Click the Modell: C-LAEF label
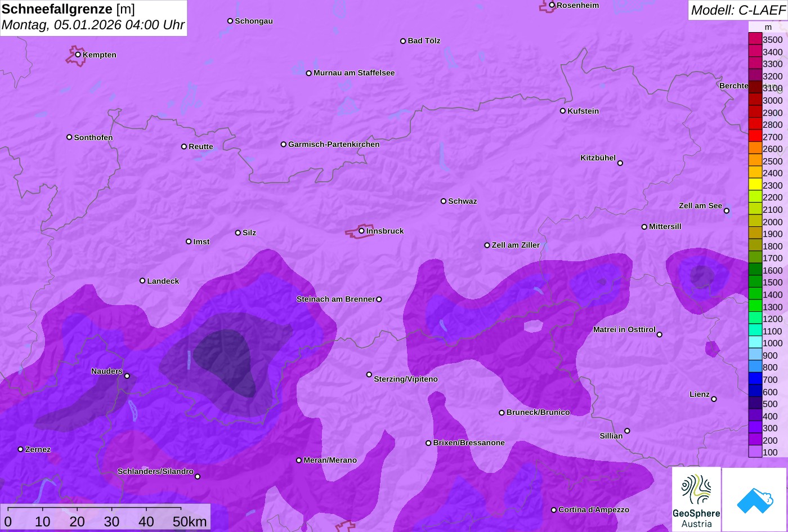The image size is (788, 532). [x=737, y=10]
